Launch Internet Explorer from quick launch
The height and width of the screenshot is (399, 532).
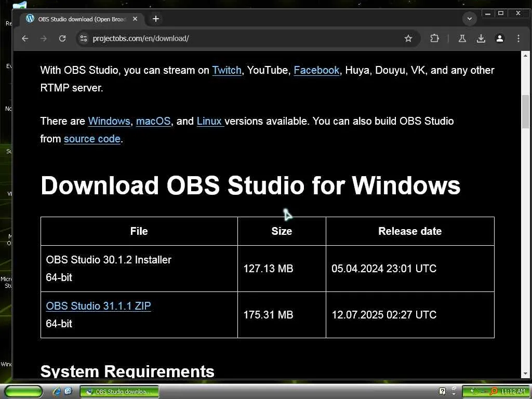coord(57,392)
